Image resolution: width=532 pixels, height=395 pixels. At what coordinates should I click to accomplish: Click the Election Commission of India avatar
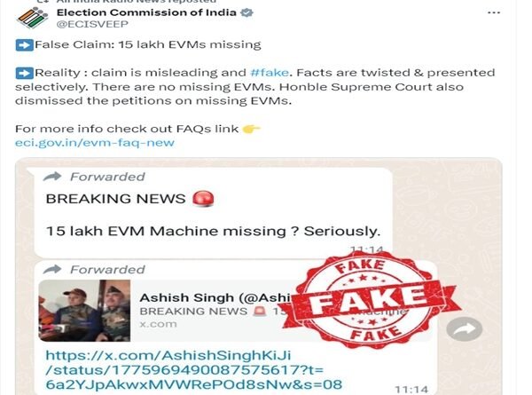click(33, 18)
